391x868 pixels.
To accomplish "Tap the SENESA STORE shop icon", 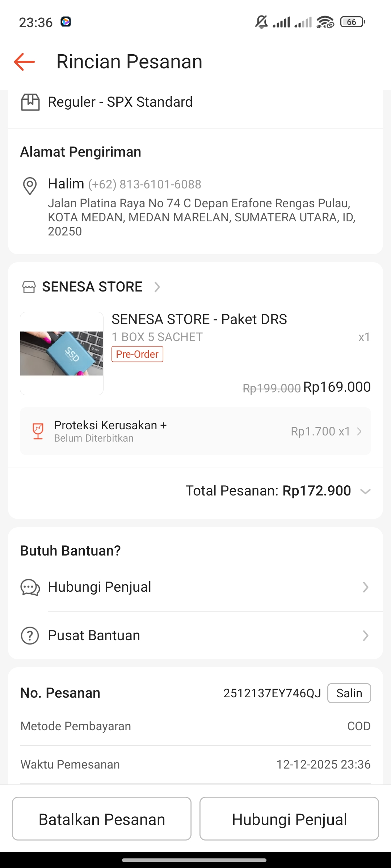I will pos(29,287).
